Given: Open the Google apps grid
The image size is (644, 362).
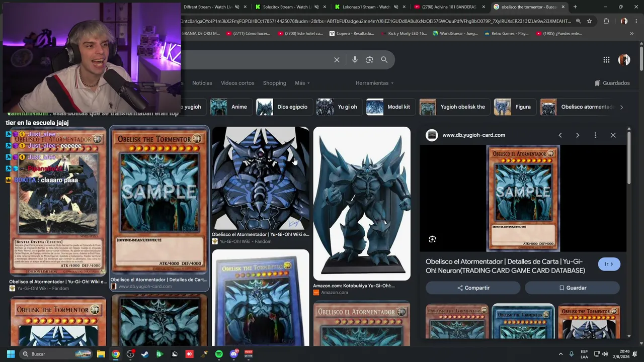Looking at the screenshot, I should click(x=606, y=60).
